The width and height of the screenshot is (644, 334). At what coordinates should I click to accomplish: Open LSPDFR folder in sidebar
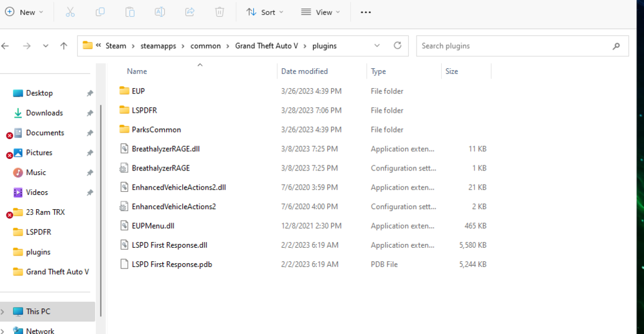pos(39,232)
